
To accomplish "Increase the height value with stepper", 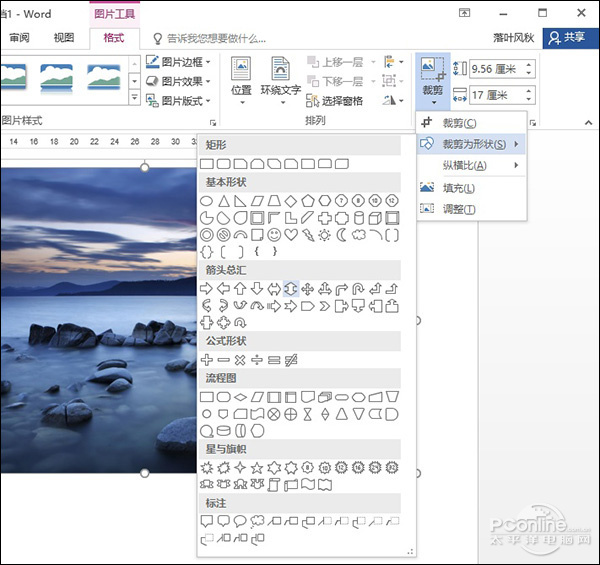I will [x=528, y=64].
